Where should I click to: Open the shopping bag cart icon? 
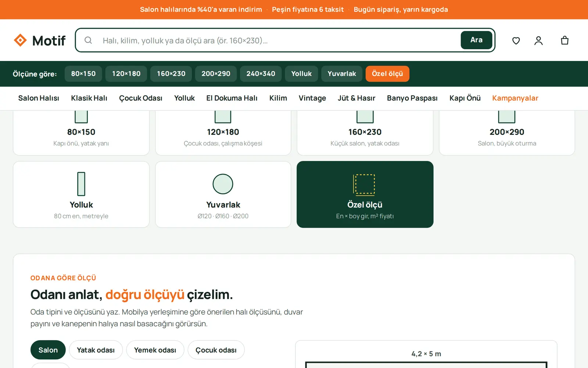(565, 40)
